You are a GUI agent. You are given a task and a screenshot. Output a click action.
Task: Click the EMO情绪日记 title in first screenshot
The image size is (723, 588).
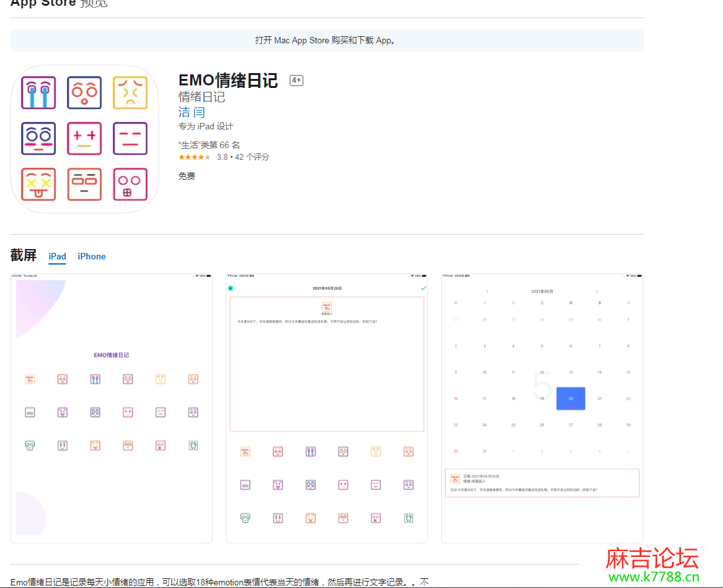pos(112,355)
